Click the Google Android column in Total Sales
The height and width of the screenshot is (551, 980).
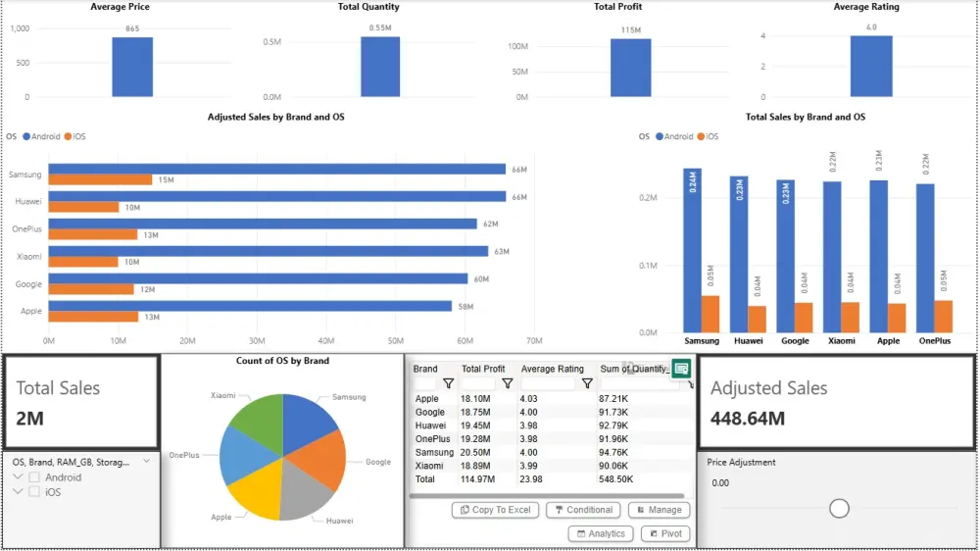(x=786, y=257)
